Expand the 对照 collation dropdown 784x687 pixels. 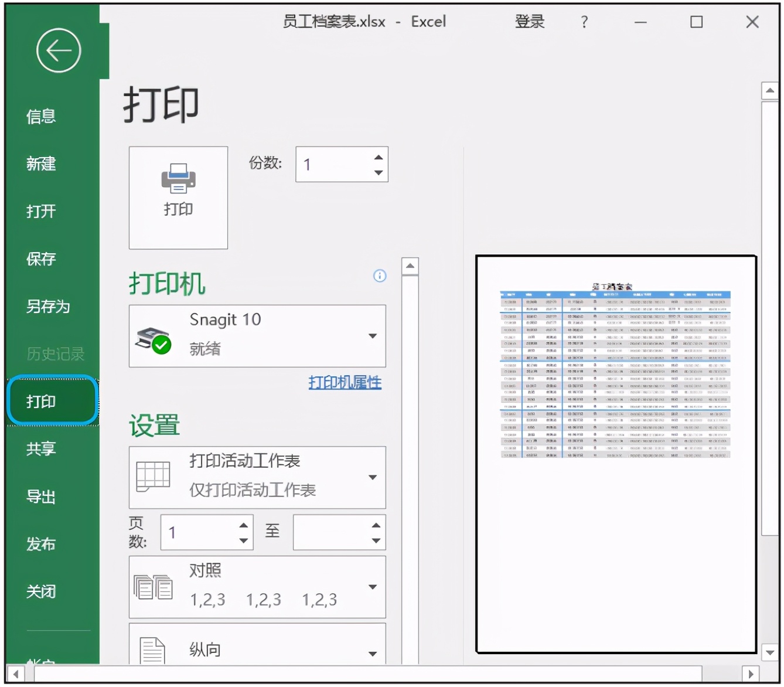click(x=373, y=586)
